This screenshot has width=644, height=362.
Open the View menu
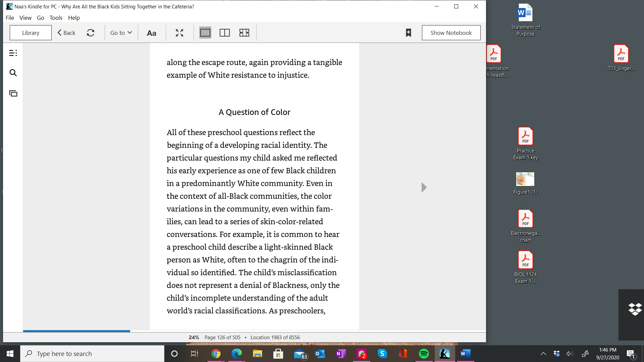(25, 18)
